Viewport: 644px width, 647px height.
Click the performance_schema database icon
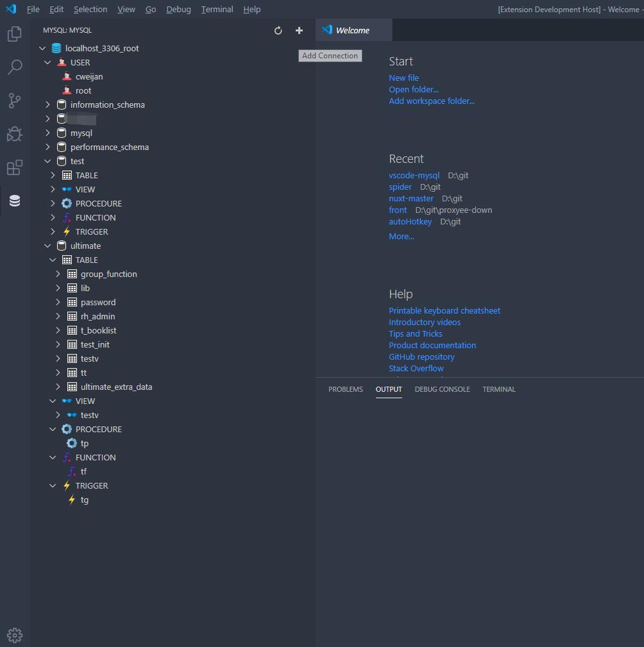pos(62,147)
